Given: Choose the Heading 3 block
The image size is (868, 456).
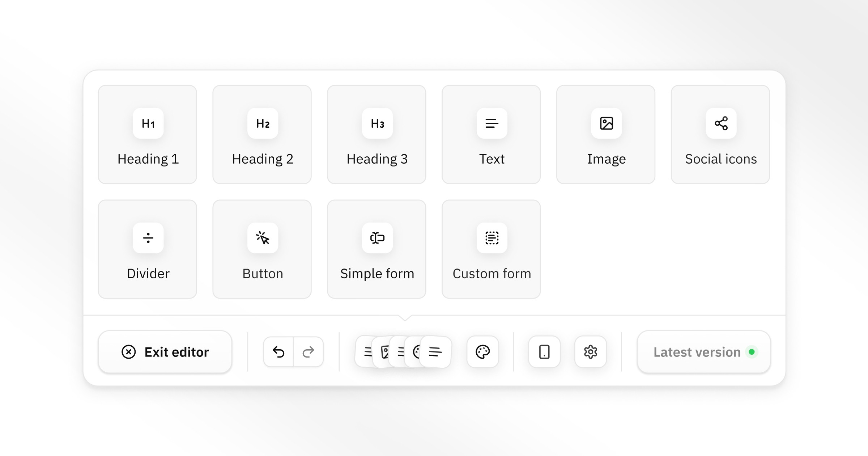Looking at the screenshot, I should pos(376,135).
